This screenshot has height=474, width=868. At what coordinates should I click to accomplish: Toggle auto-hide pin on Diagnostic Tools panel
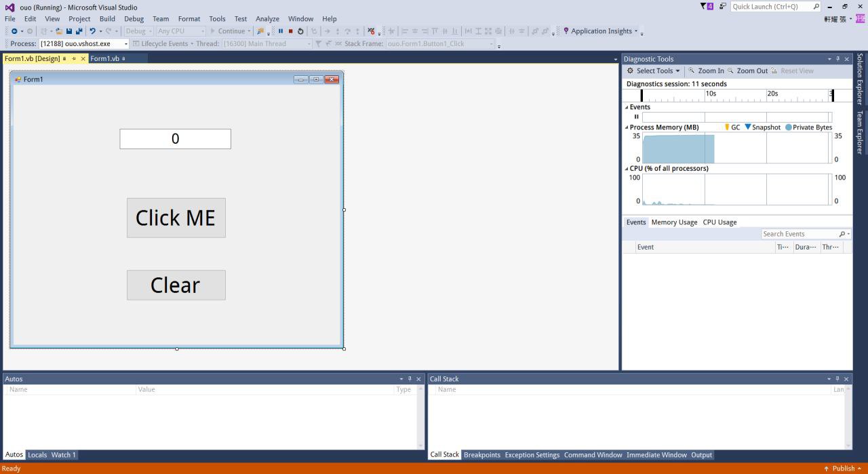point(837,59)
